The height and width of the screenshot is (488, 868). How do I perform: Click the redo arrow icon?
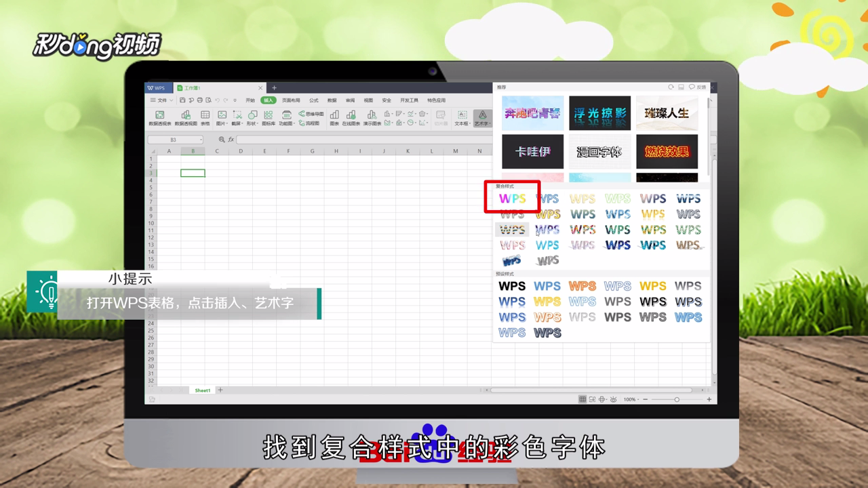226,100
